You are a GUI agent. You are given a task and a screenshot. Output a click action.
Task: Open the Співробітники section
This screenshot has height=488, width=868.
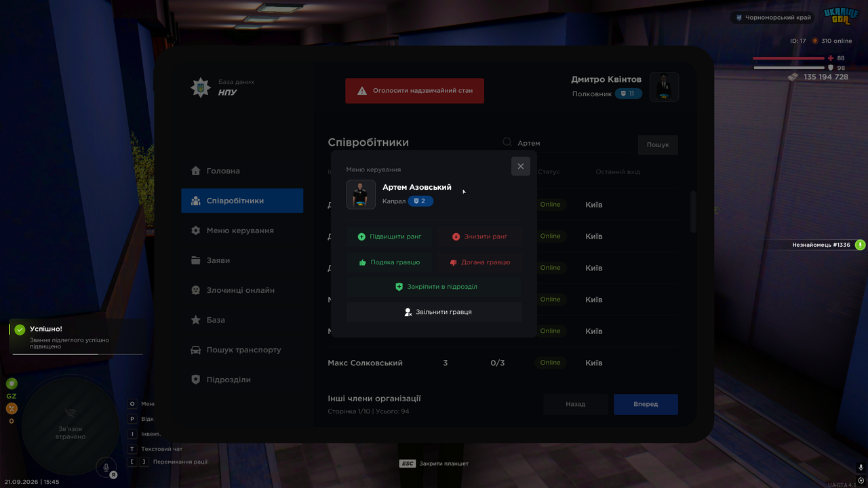point(242,201)
